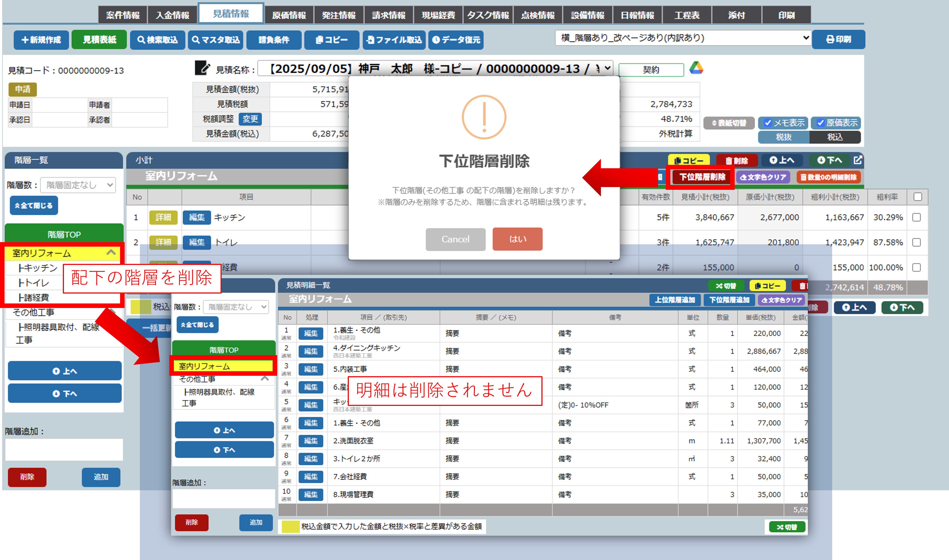Click the マスタ取込 search button
The image size is (949, 560).
point(216,40)
